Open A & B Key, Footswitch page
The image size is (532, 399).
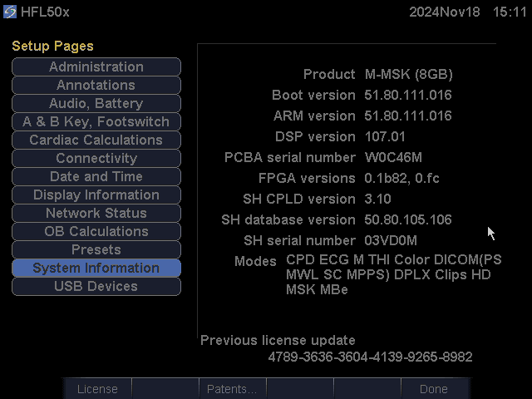tap(96, 122)
